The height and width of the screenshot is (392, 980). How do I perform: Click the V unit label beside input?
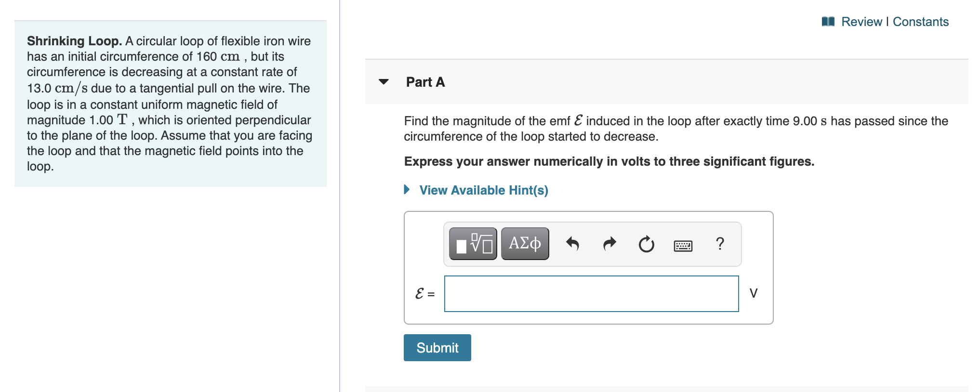point(754,293)
